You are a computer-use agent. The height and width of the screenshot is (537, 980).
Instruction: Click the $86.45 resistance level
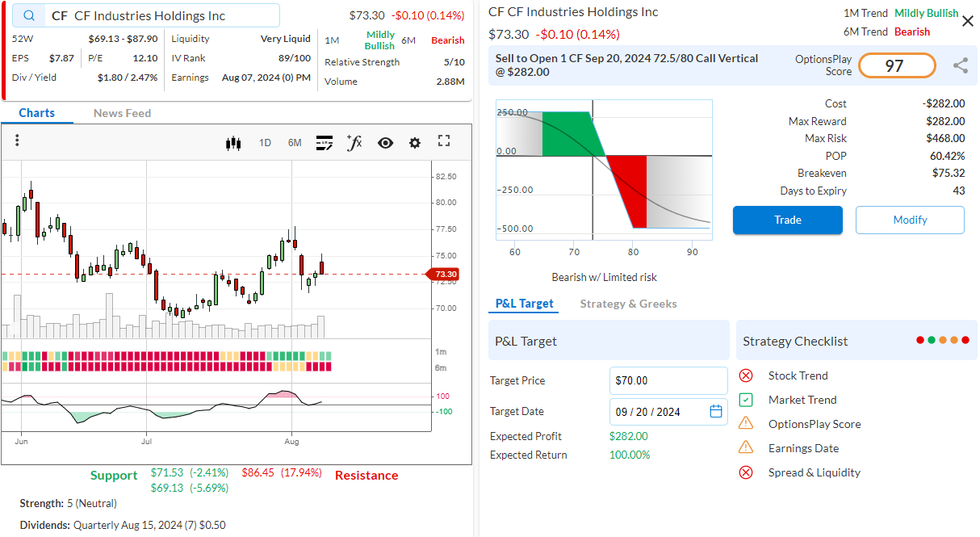pyautogui.click(x=282, y=472)
